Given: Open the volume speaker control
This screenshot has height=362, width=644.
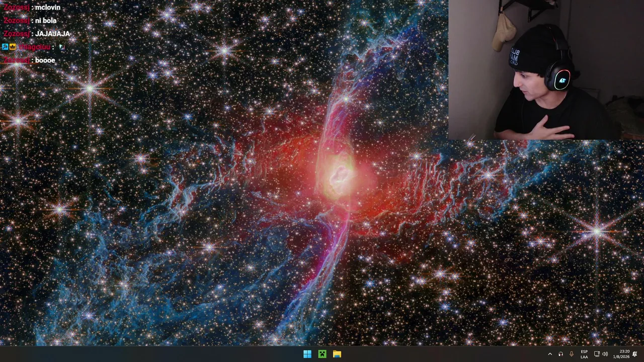Looking at the screenshot, I should pos(605,354).
